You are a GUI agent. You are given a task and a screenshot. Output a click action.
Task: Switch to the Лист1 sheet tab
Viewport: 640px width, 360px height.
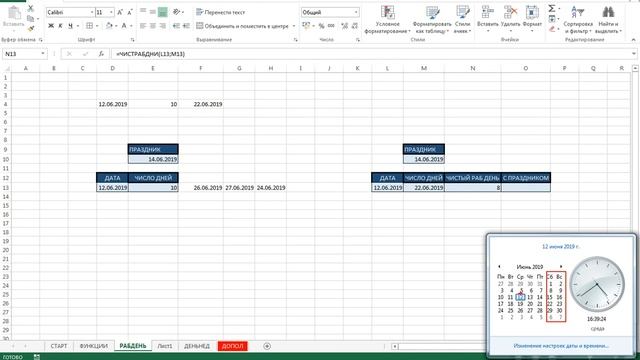(165, 346)
